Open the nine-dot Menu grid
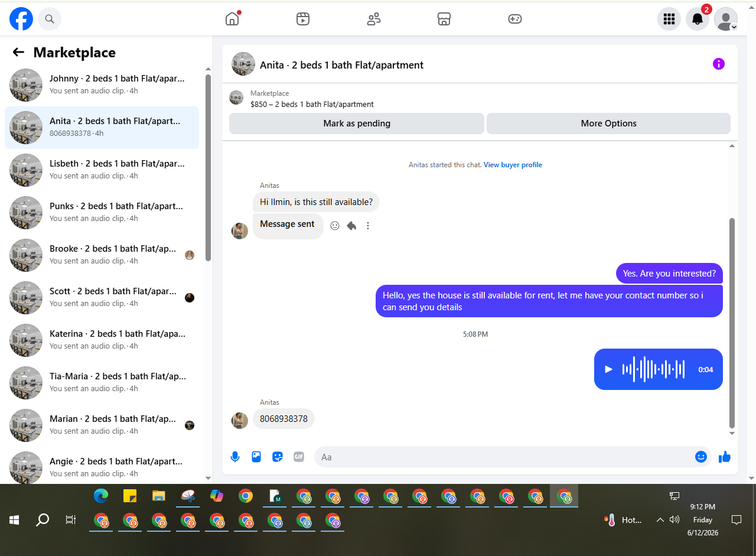Viewport: 756px width, 556px height. click(x=669, y=19)
